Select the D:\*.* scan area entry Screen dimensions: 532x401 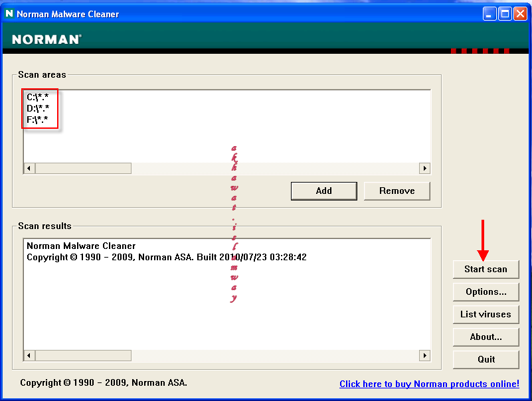click(x=38, y=109)
